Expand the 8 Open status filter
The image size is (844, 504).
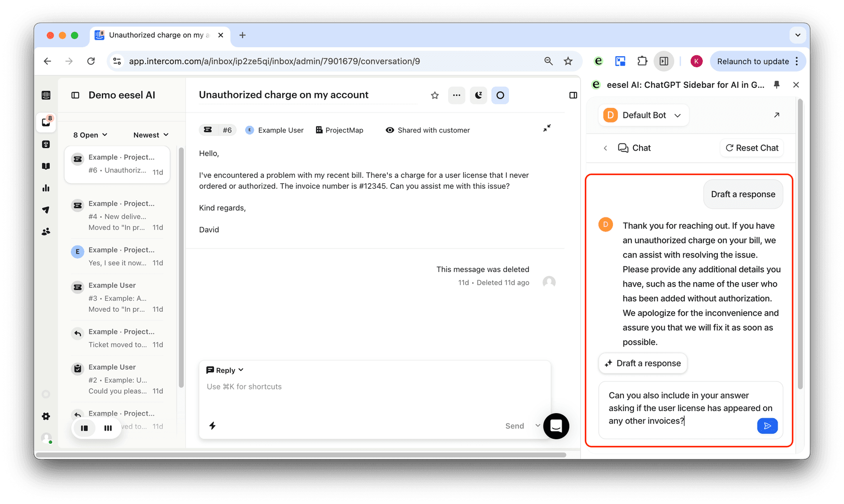[x=90, y=135]
